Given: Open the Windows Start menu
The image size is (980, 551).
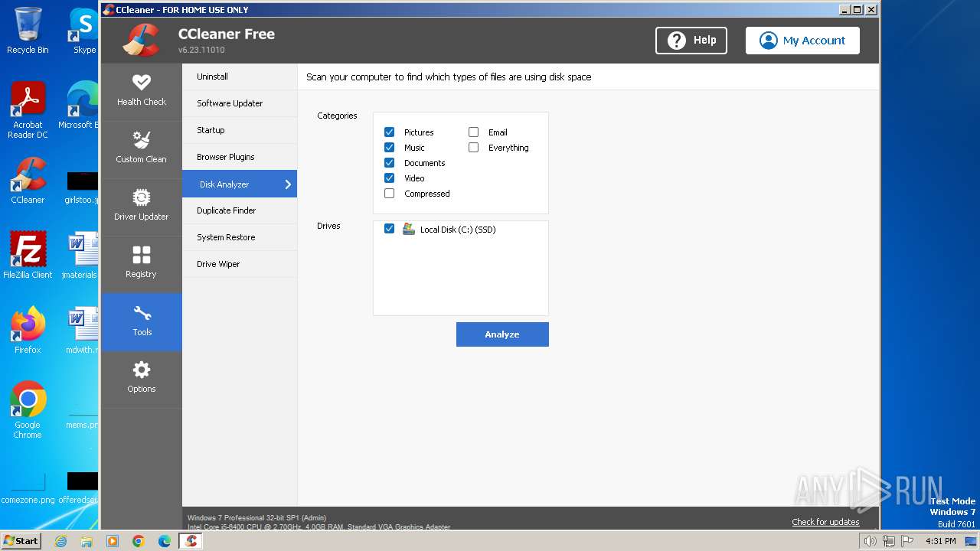Looking at the screenshot, I should pos(21,541).
